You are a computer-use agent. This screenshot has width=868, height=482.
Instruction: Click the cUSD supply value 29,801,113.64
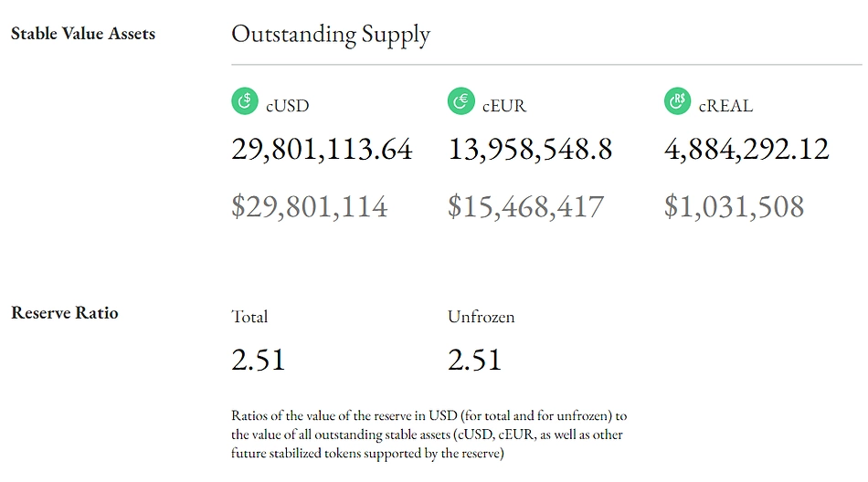tap(322, 150)
